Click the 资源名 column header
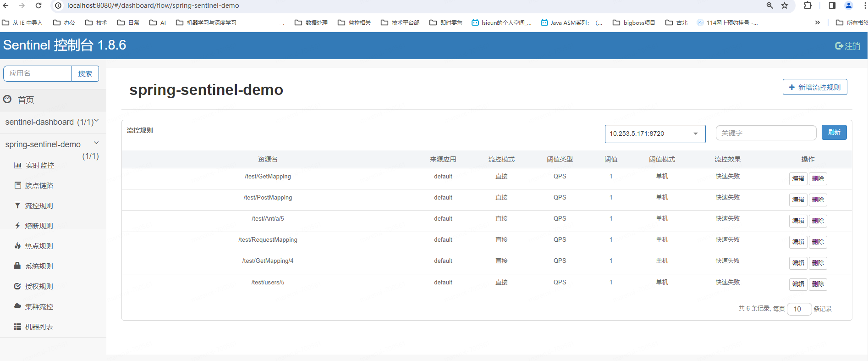This screenshot has height=361, width=868. pos(268,159)
